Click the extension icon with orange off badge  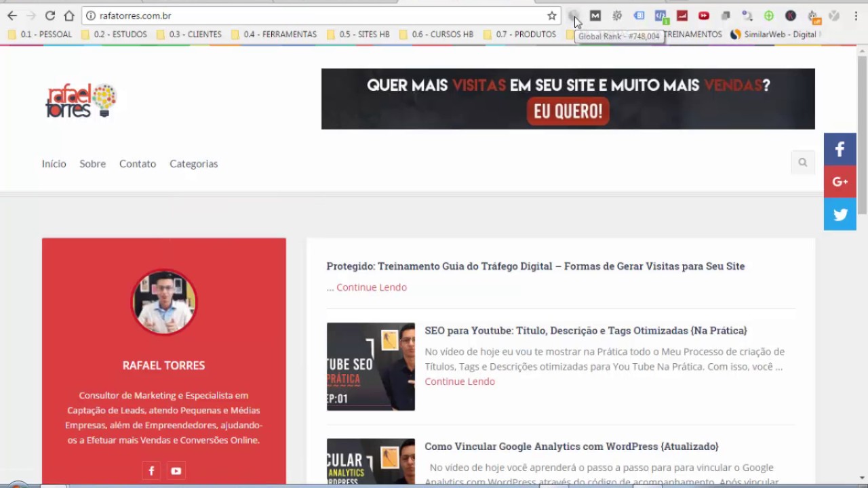tap(813, 16)
